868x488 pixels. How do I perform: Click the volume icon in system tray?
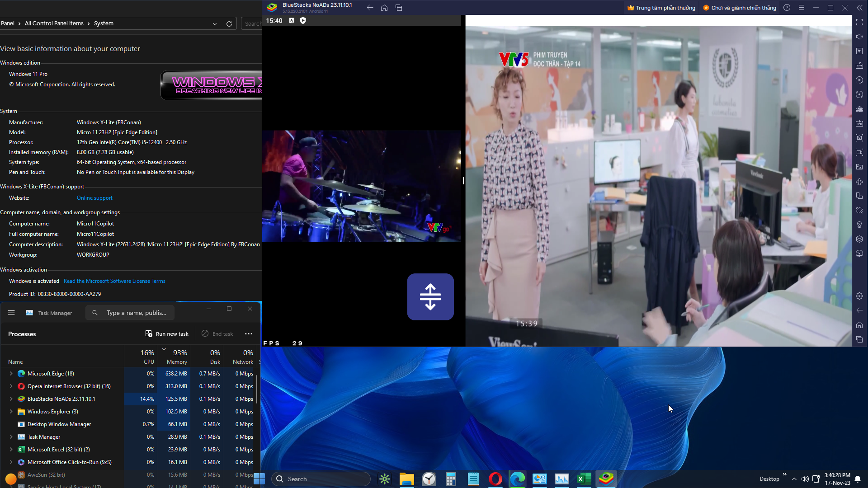point(805,479)
